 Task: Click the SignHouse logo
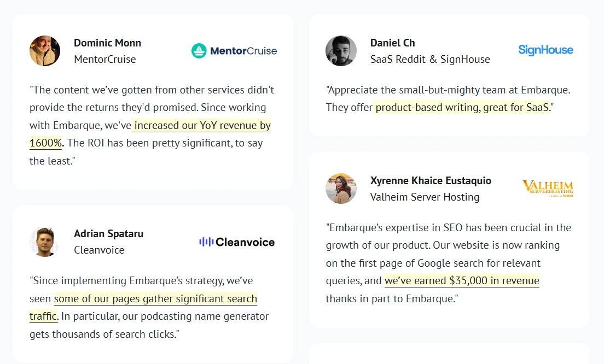coord(545,50)
